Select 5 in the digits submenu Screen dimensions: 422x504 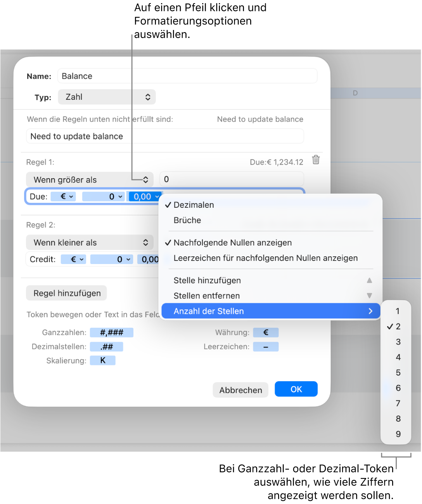[x=396, y=373]
